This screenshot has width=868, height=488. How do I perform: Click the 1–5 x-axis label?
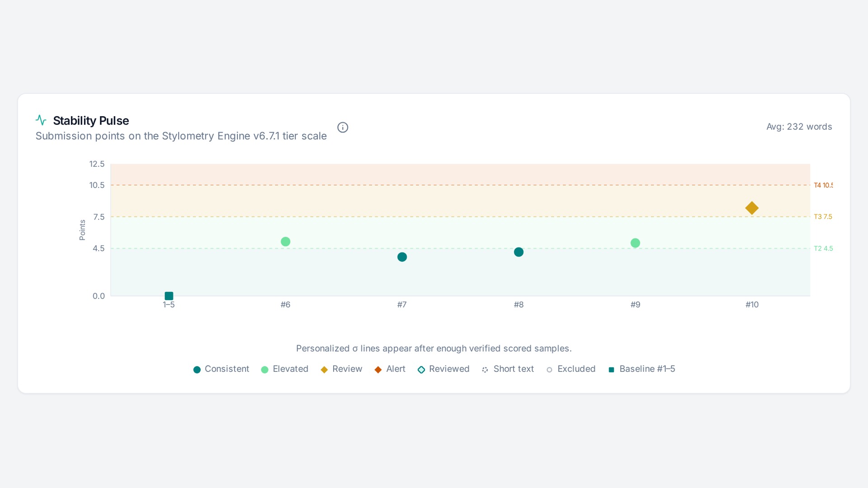[x=169, y=305]
